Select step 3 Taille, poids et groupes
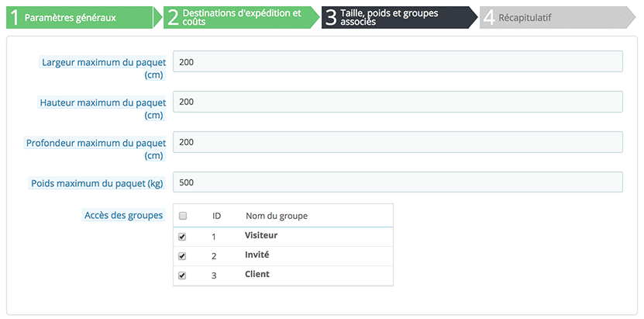This screenshot has width=644, height=319. coord(395,18)
